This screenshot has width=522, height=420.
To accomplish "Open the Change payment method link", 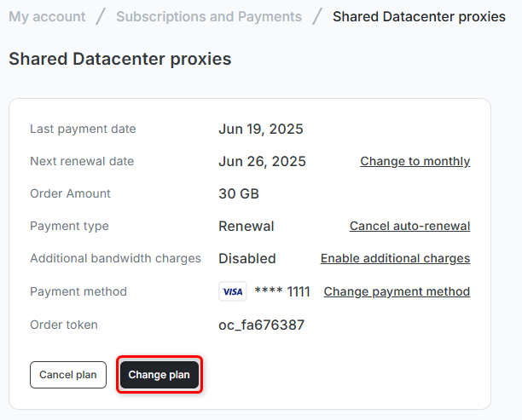I will pos(397,291).
